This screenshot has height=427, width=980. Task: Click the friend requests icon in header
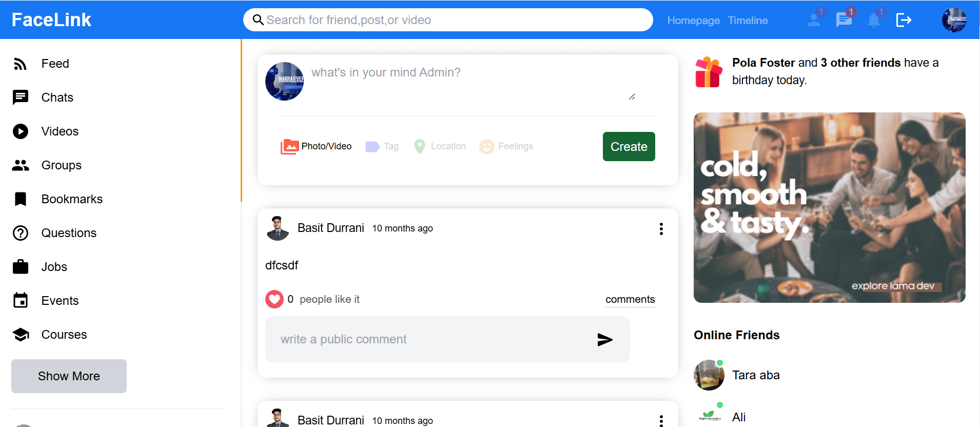[x=814, y=20]
